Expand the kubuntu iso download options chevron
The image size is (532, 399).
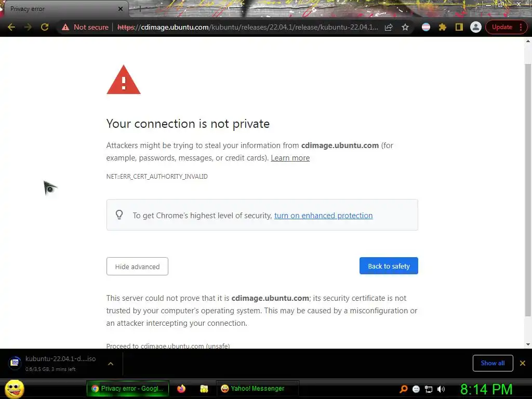(110, 364)
